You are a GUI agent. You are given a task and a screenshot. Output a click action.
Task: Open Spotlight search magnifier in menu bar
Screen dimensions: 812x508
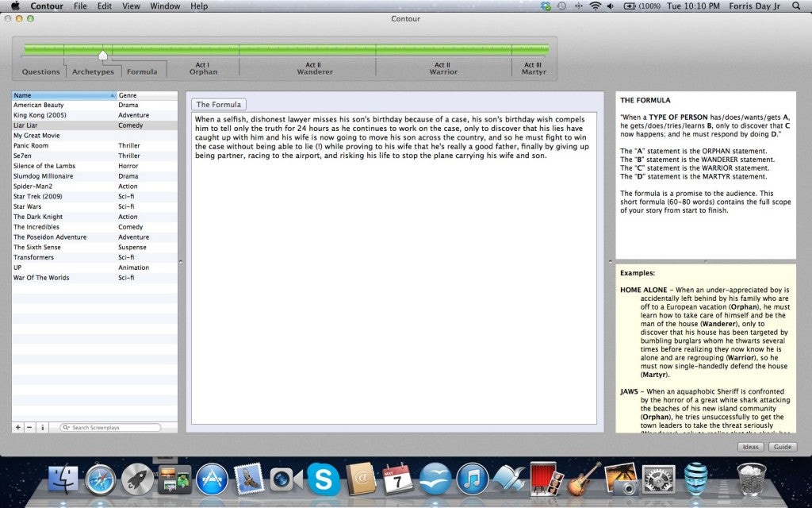(796, 6)
